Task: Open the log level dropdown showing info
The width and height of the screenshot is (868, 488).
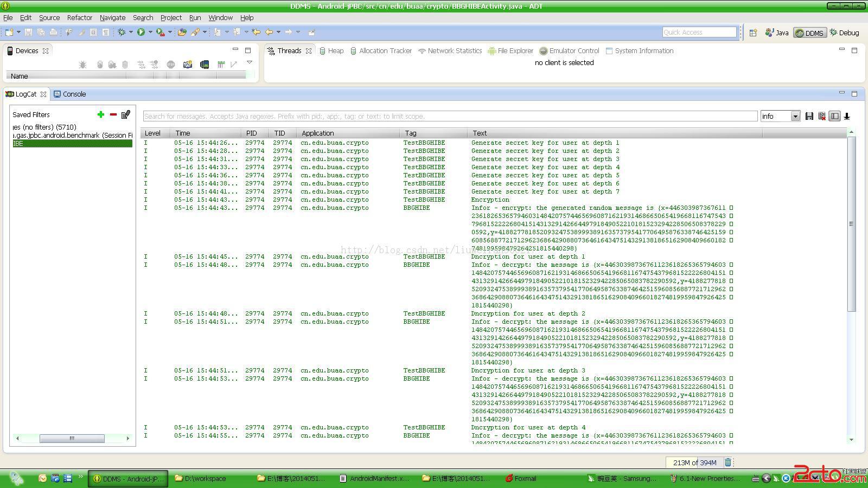Action: pyautogui.click(x=795, y=116)
